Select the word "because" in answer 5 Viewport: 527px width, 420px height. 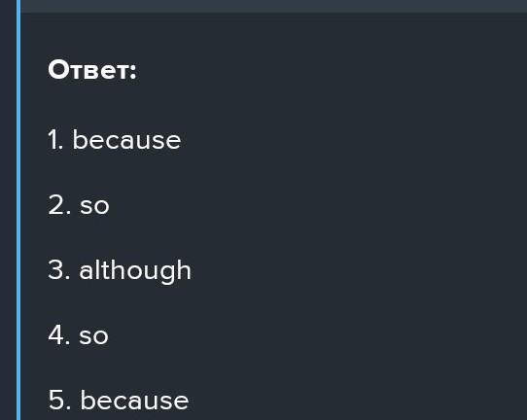(134, 400)
